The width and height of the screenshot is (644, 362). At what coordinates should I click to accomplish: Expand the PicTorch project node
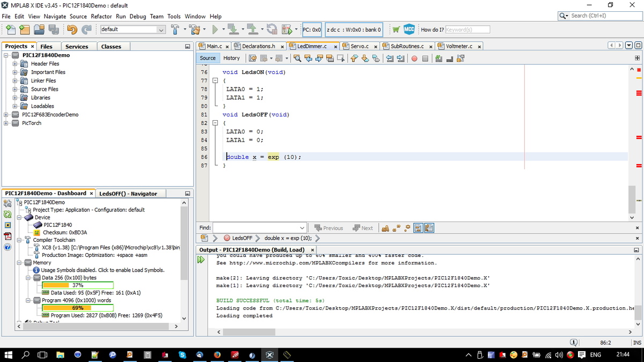coord(6,123)
